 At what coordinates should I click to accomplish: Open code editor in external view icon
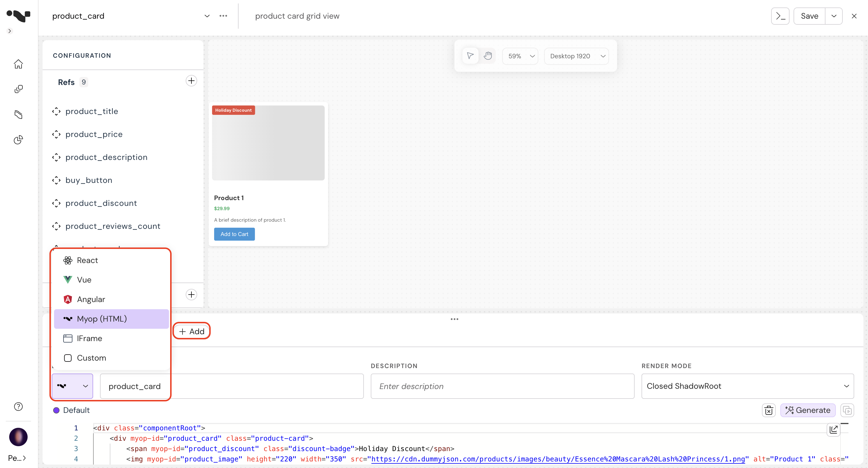pyautogui.click(x=833, y=429)
